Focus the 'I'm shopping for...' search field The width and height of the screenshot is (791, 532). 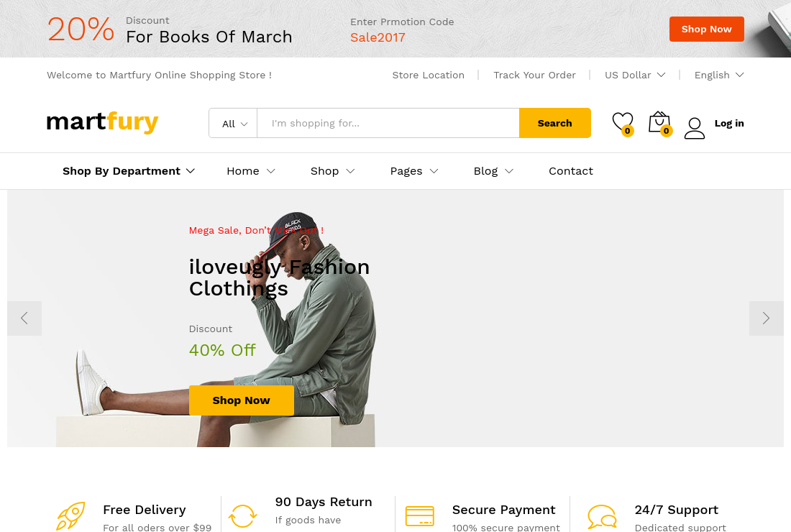(388, 123)
